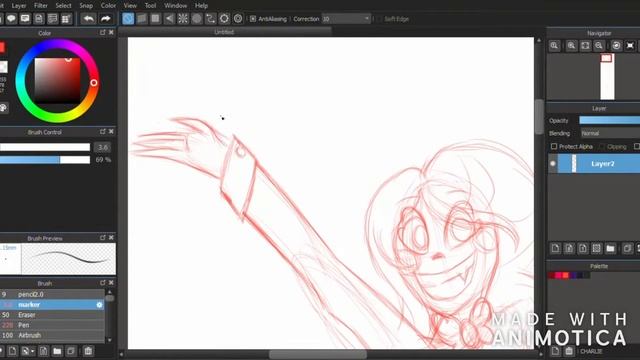Zoom out in Navigator panel
The image size is (640, 360).
pyautogui.click(x=599, y=46)
